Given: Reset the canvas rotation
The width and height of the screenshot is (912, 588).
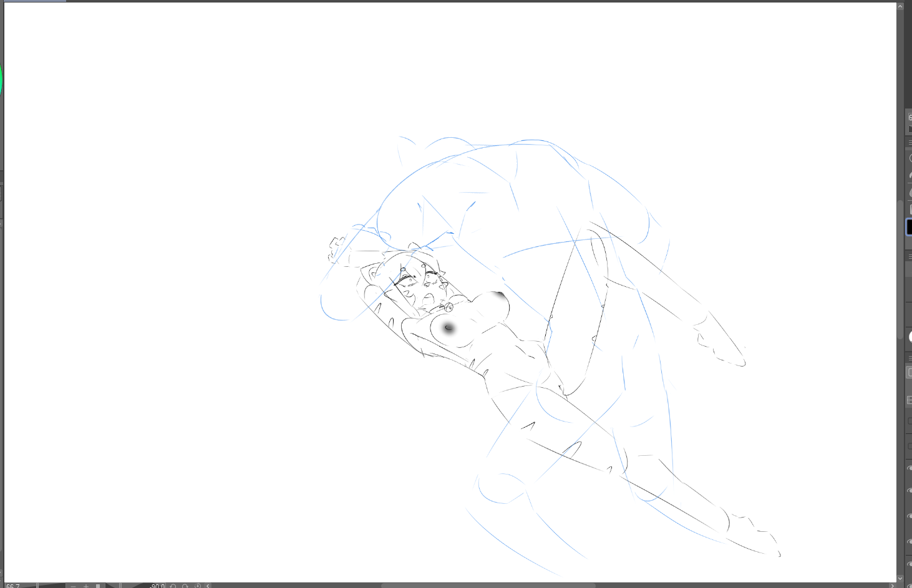Looking at the screenshot, I should [x=197, y=586].
